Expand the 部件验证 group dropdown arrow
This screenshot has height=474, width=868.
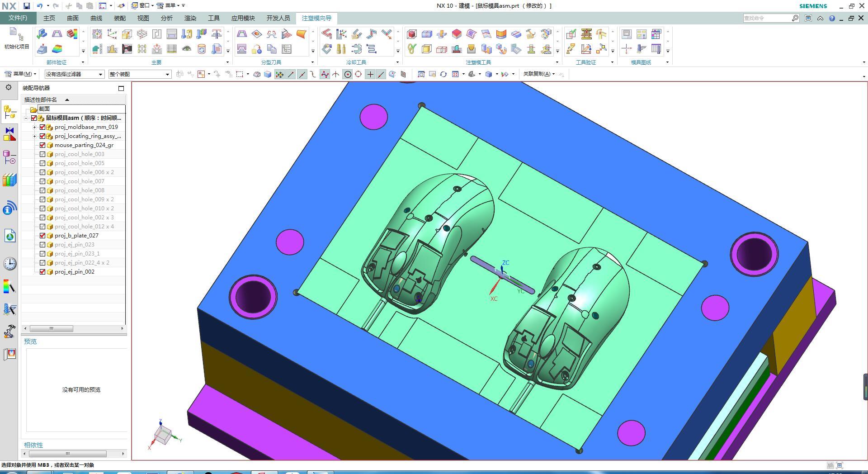tap(83, 62)
